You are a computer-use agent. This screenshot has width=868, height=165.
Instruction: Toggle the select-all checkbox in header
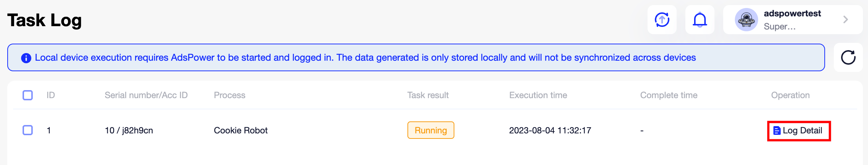pyautogui.click(x=28, y=95)
